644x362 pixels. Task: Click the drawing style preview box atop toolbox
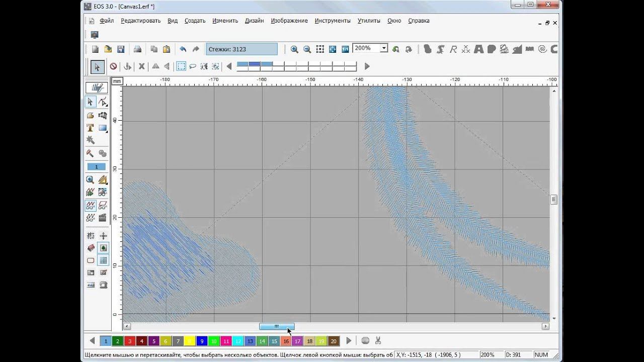click(96, 87)
